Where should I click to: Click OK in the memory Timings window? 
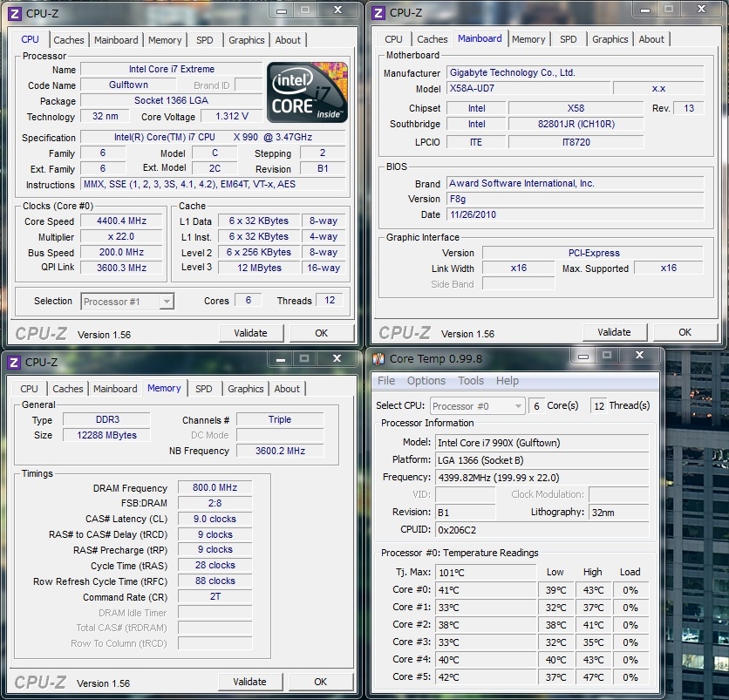point(320,682)
